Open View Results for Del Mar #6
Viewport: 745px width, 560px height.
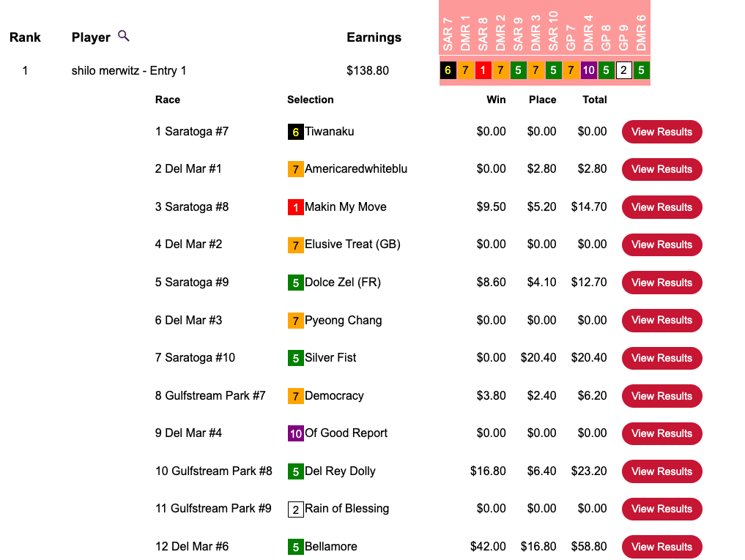pos(661,547)
